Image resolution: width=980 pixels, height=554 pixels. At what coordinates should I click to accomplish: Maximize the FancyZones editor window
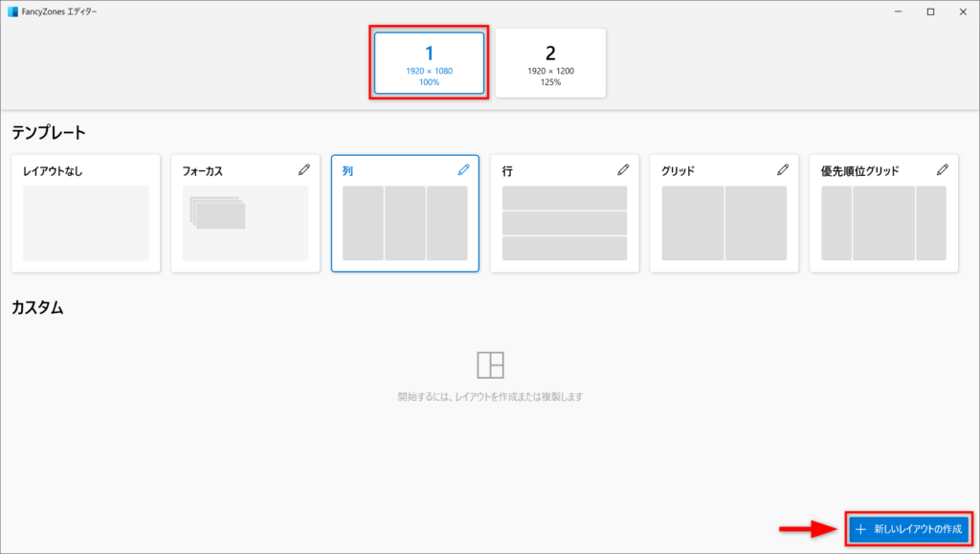click(930, 11)
